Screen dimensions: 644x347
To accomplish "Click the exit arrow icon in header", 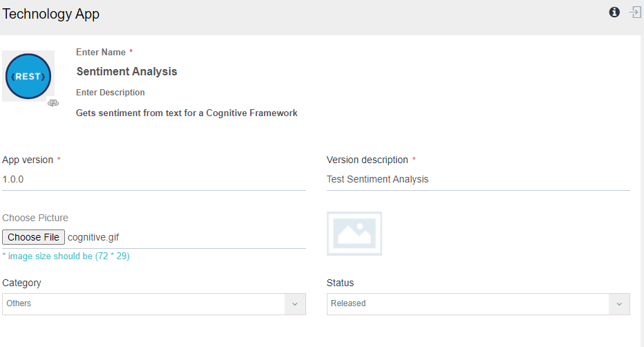I will point(635,12).
